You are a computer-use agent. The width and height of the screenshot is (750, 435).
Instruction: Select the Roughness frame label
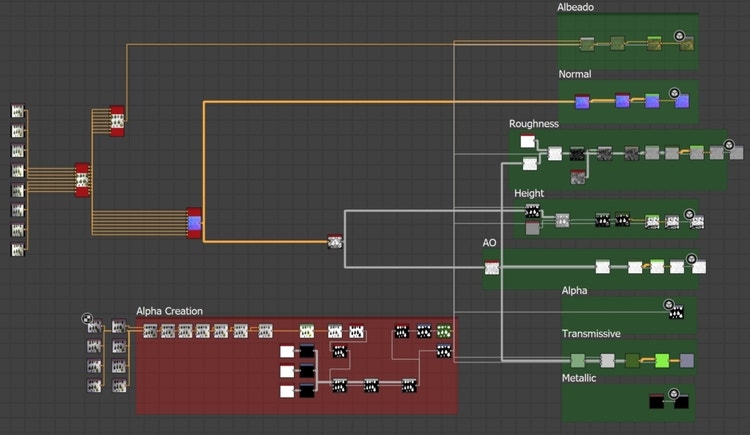coord(533,124)
